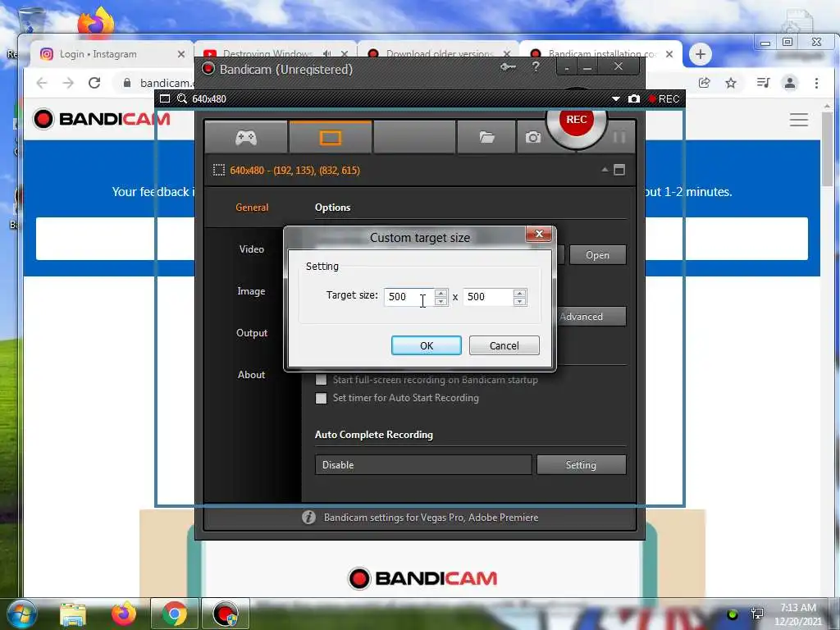The image size is (840, 630).
Task: Open Chrome profile icon
Action: click(x=790, y=83)
